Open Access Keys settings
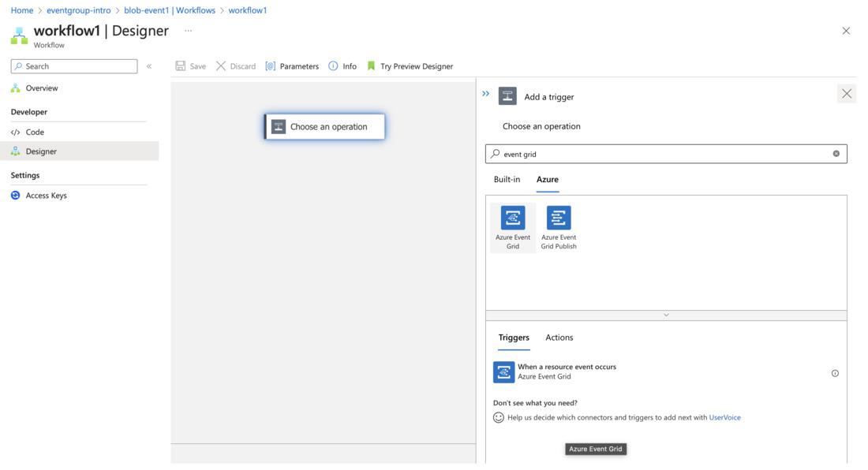 point(79,196)
